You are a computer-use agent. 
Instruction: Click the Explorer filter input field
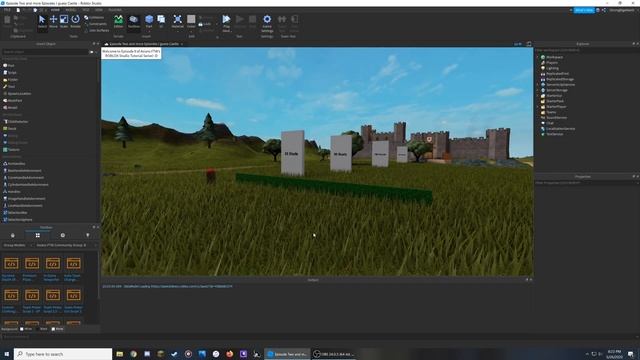tap(587, 50)
